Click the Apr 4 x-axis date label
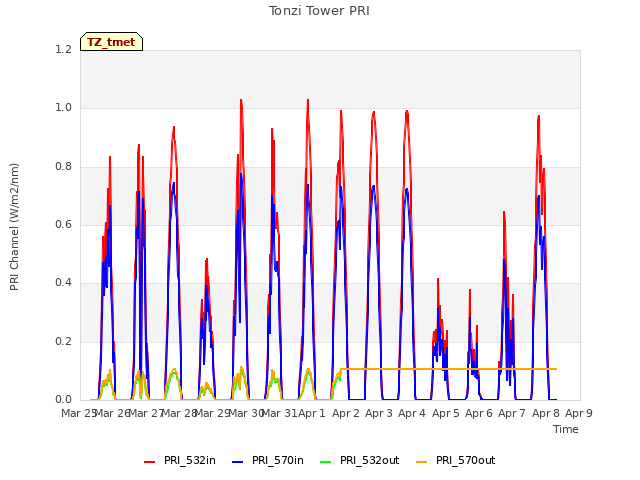The width and height of the screenshot is (640, 480). (x=412, y=413)
